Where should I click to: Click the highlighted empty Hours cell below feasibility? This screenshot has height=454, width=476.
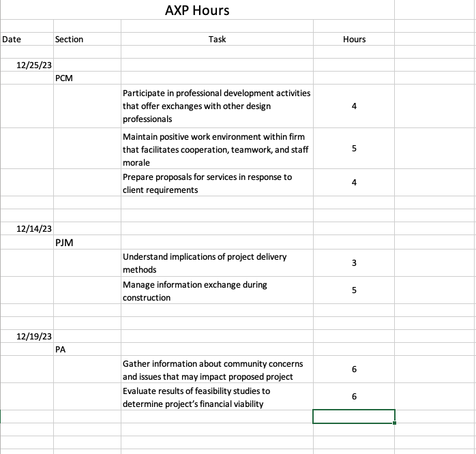[354, 417]
